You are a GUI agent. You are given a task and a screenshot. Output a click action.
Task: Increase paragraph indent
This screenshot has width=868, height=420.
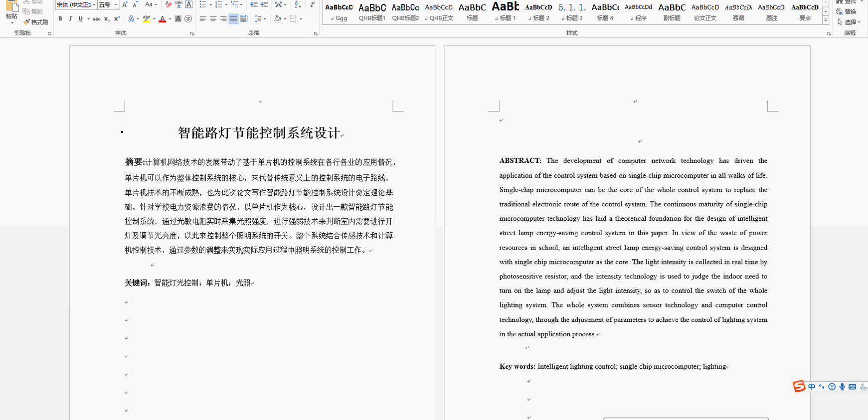pos(264,4)
